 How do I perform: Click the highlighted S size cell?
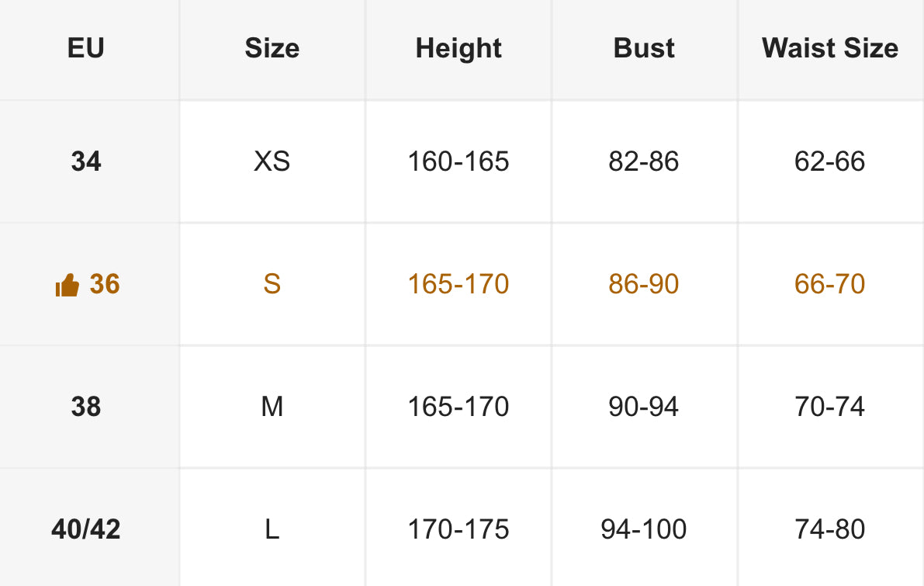click(272, 284)
